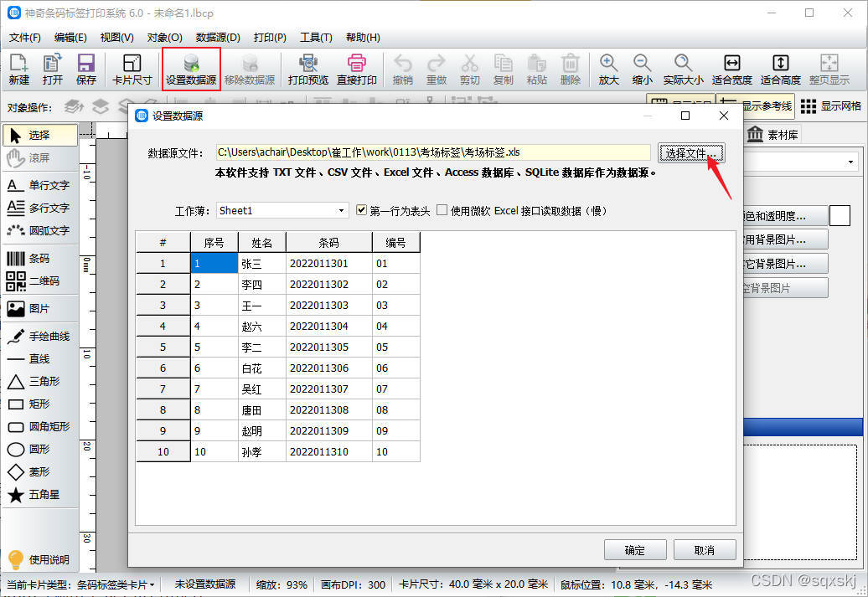Select the 圆弧文字 arc text tool
The image size is (868, 597).
click(40, 231)
